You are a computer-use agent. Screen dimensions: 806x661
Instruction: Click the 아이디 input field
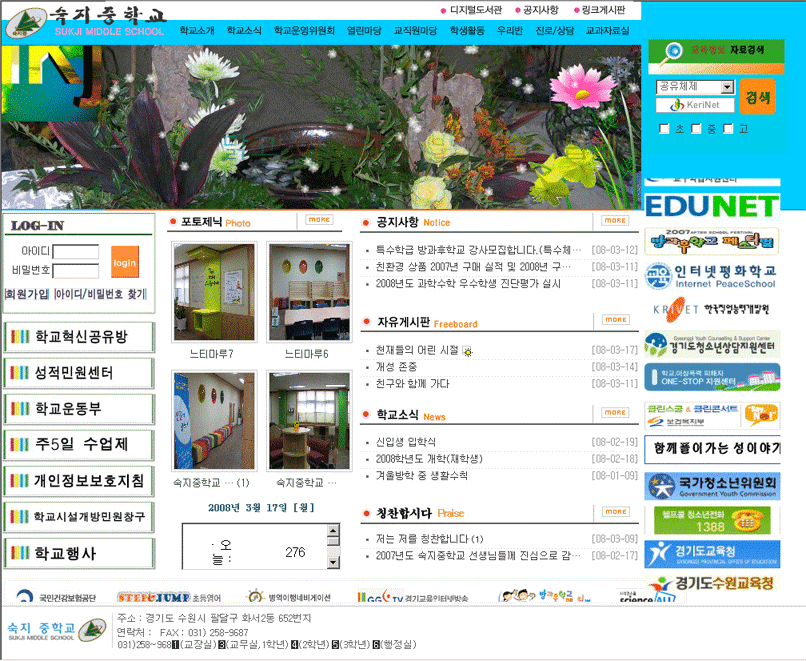pos(76,252)
